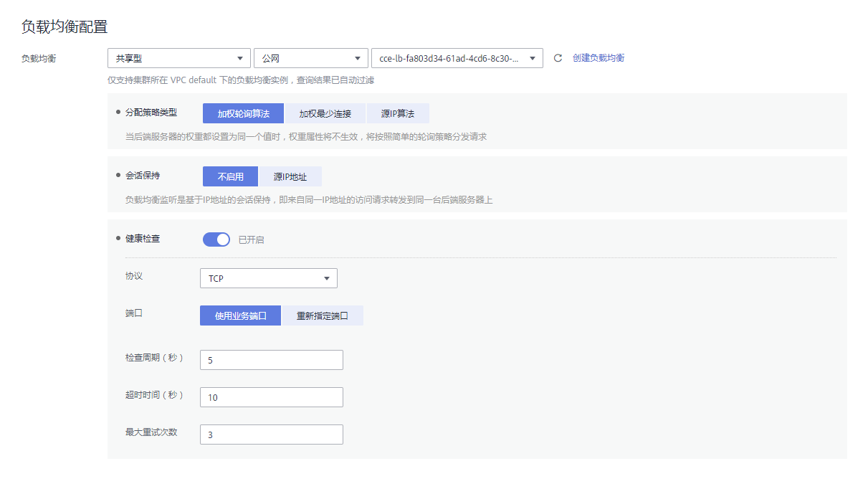Click the 最大重试次数 input field
The image size is (868, 489).
tap(272, 435)
